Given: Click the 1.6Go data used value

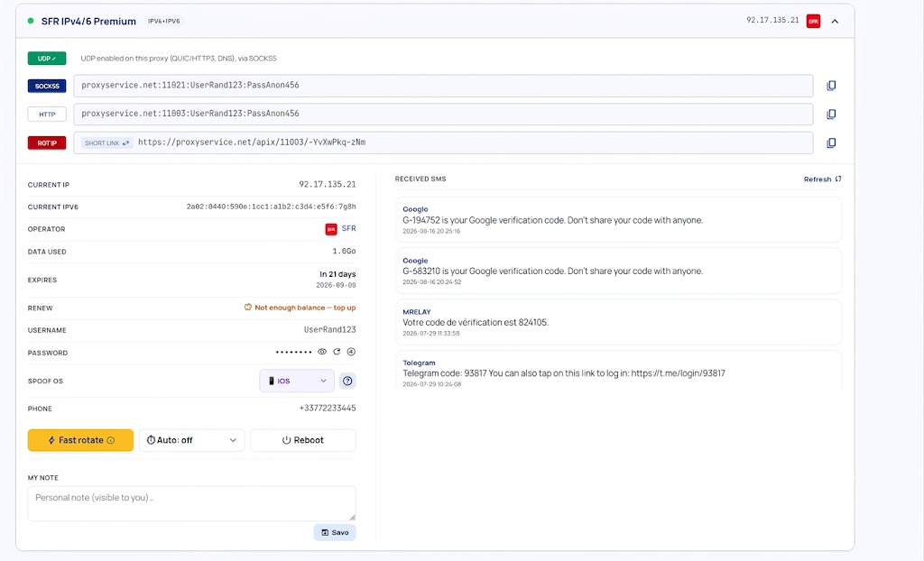Looking at the screenshot, I should (344, 251).
